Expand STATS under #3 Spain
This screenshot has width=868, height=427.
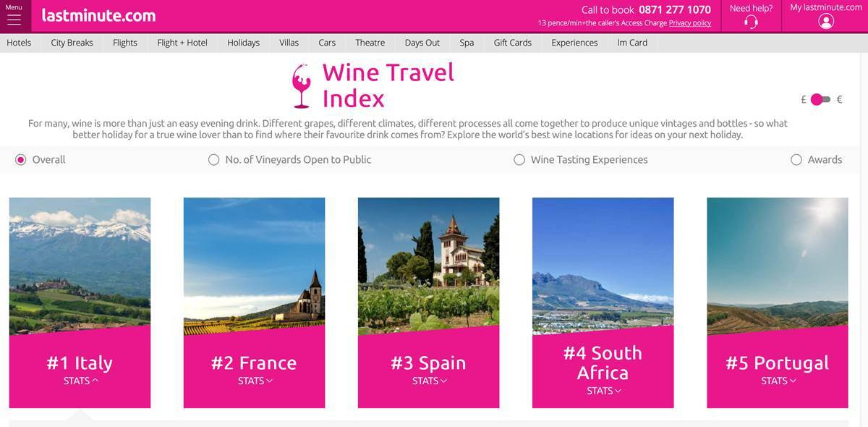pyautogui.click(x=428, y=379)
